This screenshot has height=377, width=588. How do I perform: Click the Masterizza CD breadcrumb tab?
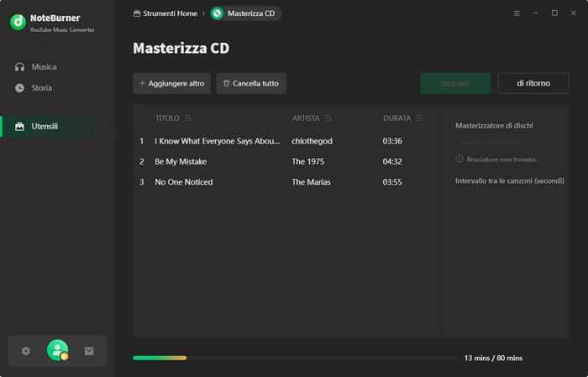(246, 13)
